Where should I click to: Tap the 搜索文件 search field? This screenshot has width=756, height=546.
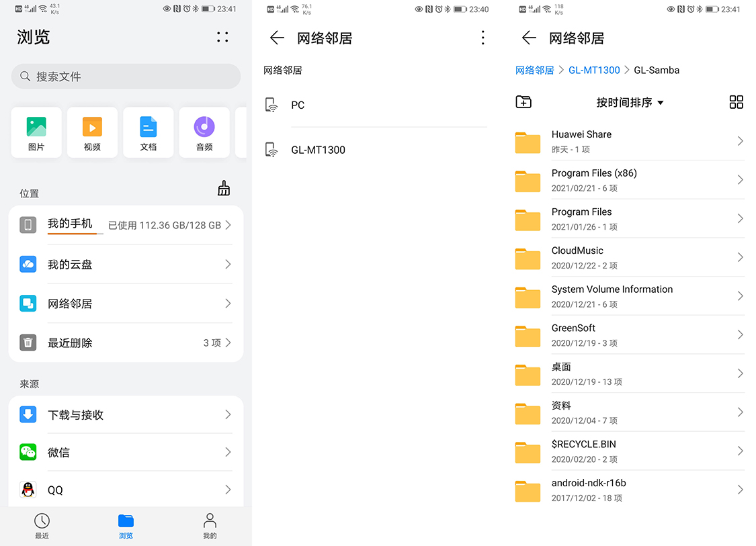coord(126,77)
